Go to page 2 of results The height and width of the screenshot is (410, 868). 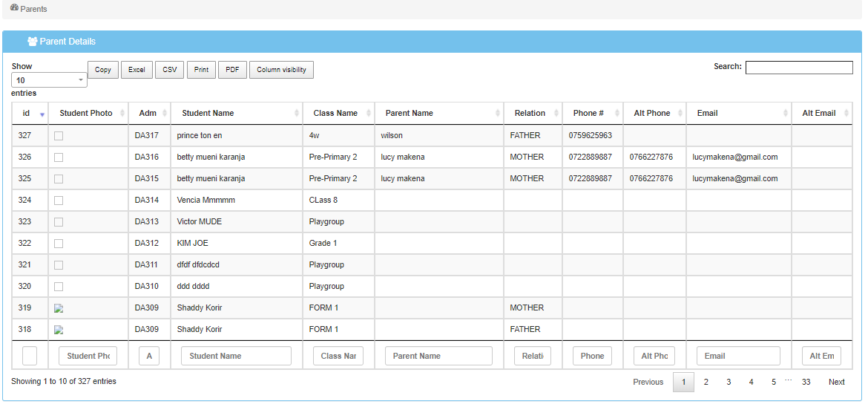tap(706, 382)
